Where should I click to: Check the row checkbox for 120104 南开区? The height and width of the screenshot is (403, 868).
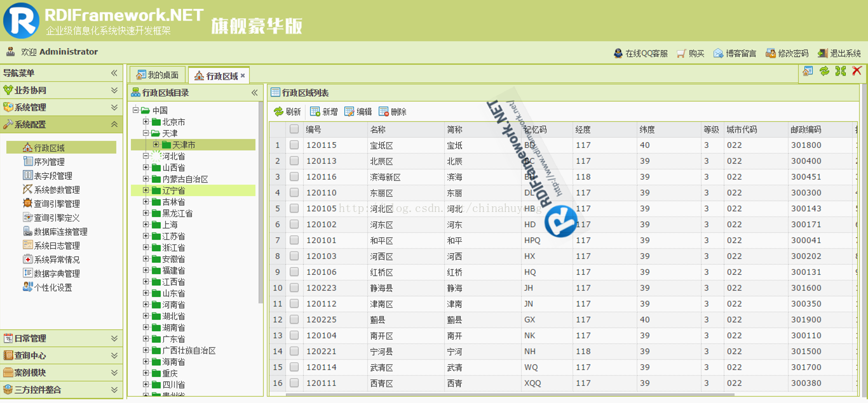[x=294, y=335]
